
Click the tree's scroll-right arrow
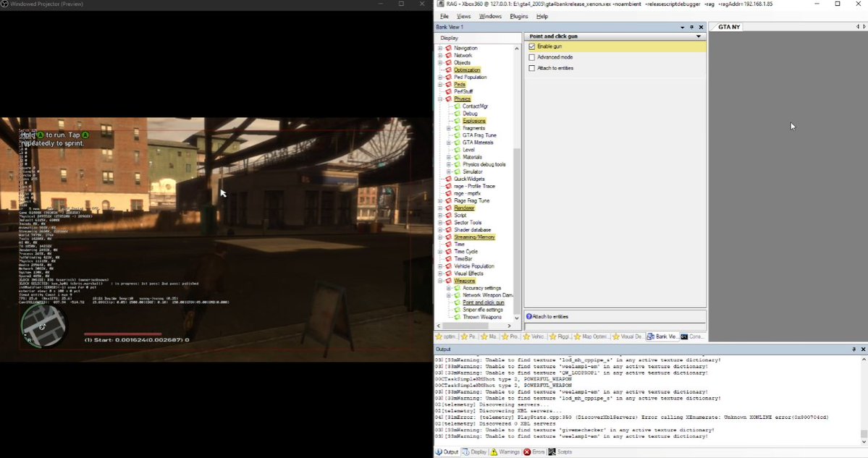point(509,326)
